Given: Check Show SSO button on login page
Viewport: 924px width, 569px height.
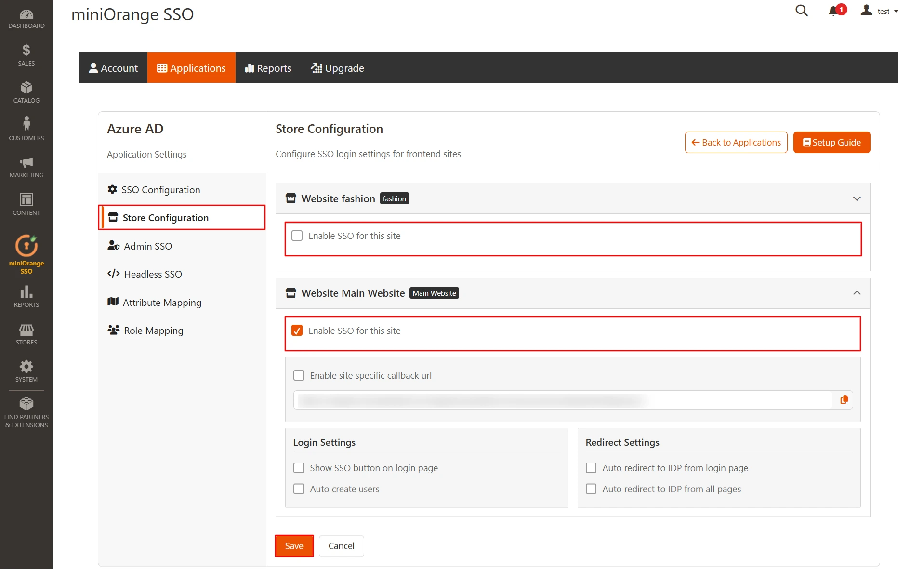Looking at the screenshot, I should tap(299, 467).
